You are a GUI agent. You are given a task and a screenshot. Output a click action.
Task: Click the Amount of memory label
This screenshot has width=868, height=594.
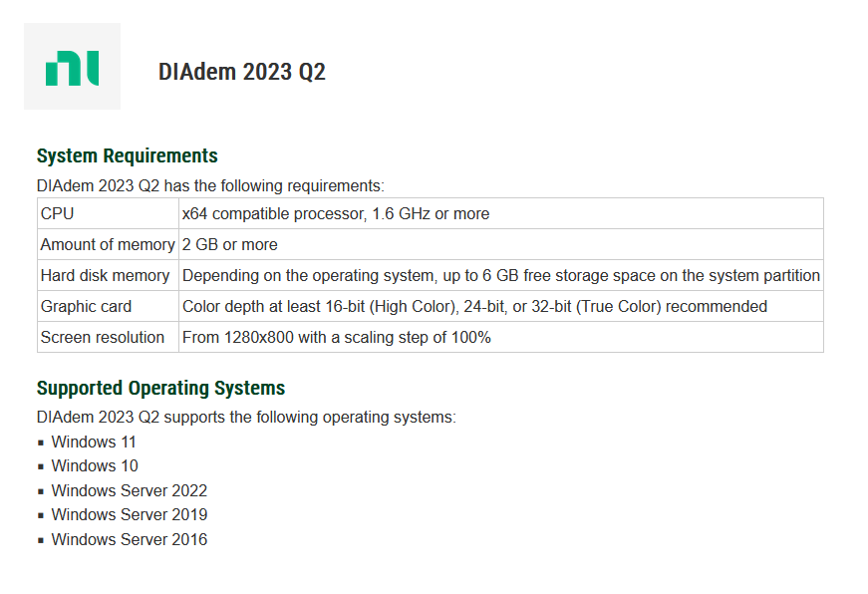108,244
